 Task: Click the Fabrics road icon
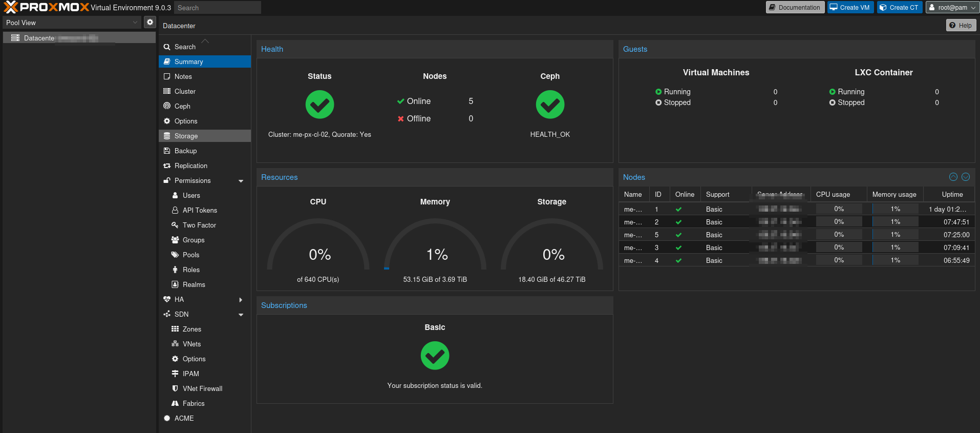(175, 403)
